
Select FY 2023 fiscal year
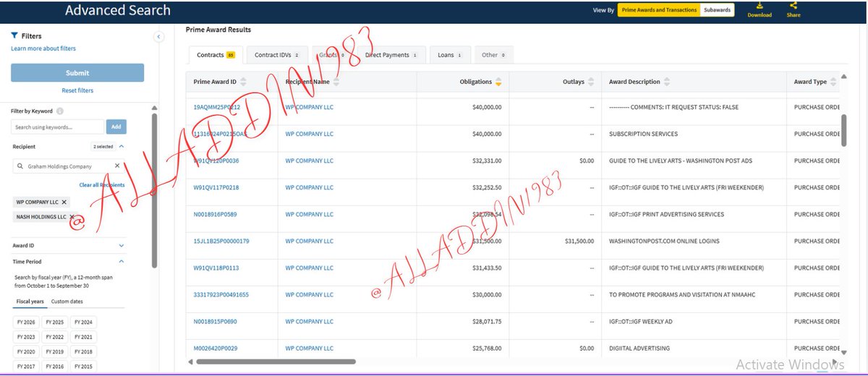pos(25,337)
